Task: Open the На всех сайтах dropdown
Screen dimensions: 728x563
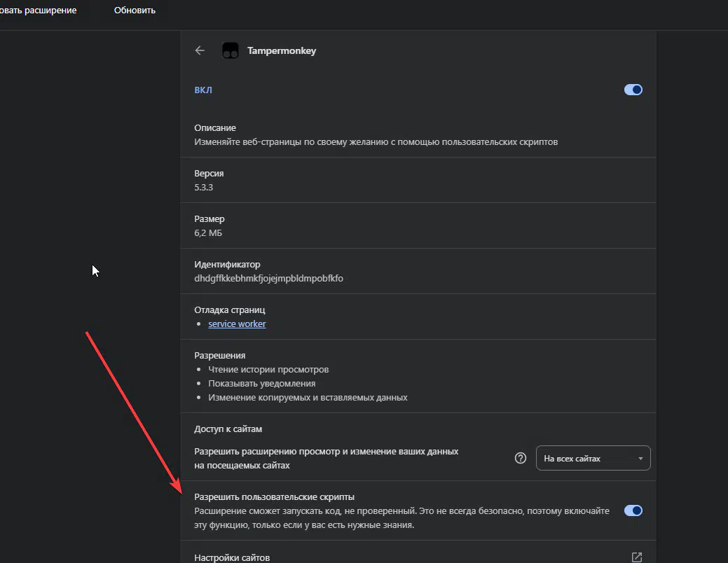Action: (x=593, y=458)
